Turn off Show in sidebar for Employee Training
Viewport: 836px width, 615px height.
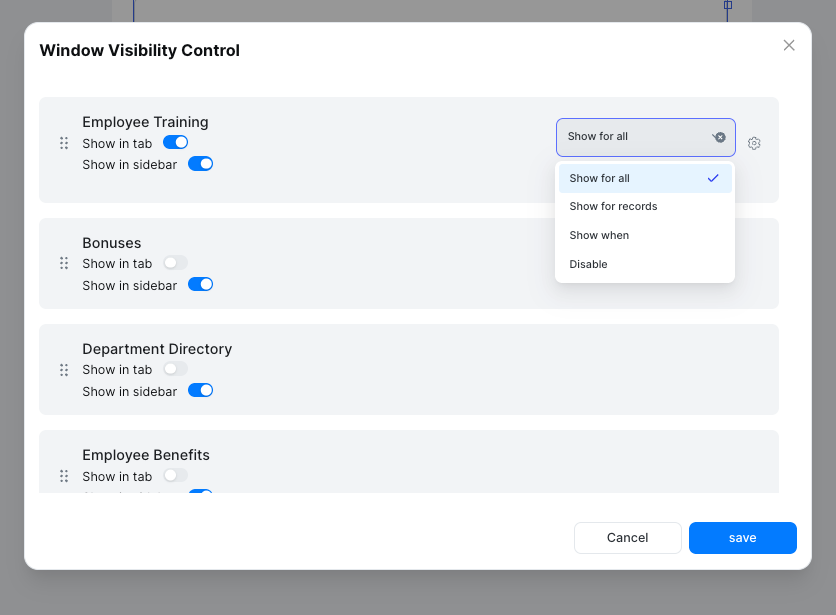pyautogui.click(x=200, y=163)
